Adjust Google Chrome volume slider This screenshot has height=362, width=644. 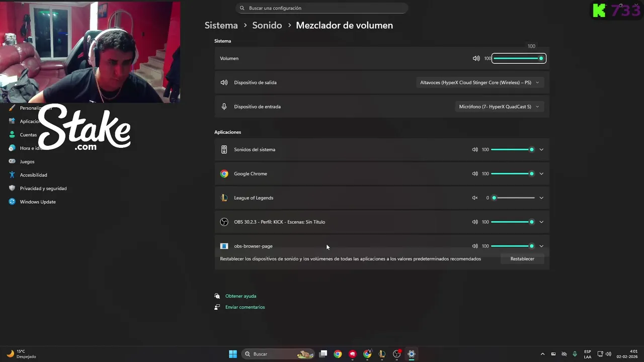pos(513,173)
